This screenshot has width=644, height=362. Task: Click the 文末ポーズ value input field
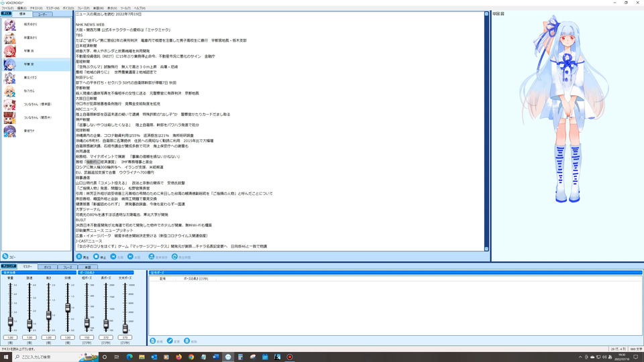click(x=125, y=337)
